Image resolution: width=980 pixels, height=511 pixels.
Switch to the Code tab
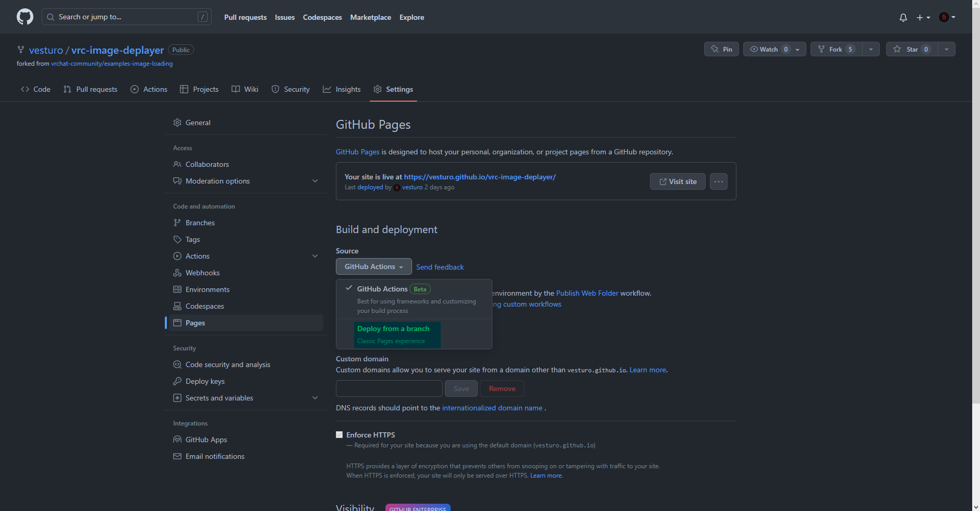pyautogui.click(x=35, y=89)
